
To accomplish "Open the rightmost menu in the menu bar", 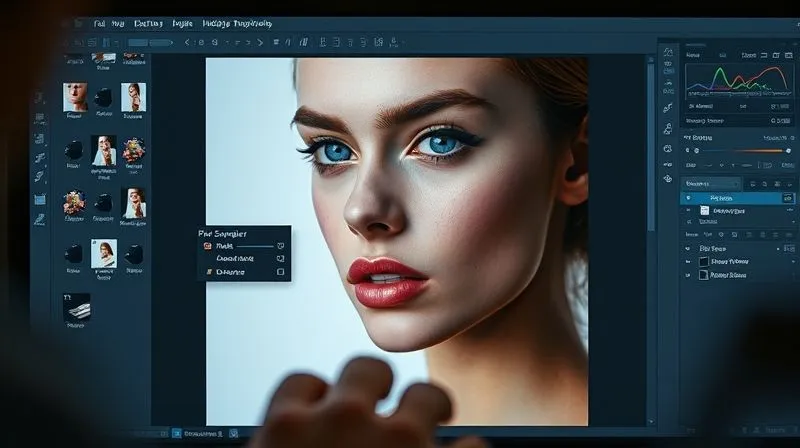I will [237, 23].
